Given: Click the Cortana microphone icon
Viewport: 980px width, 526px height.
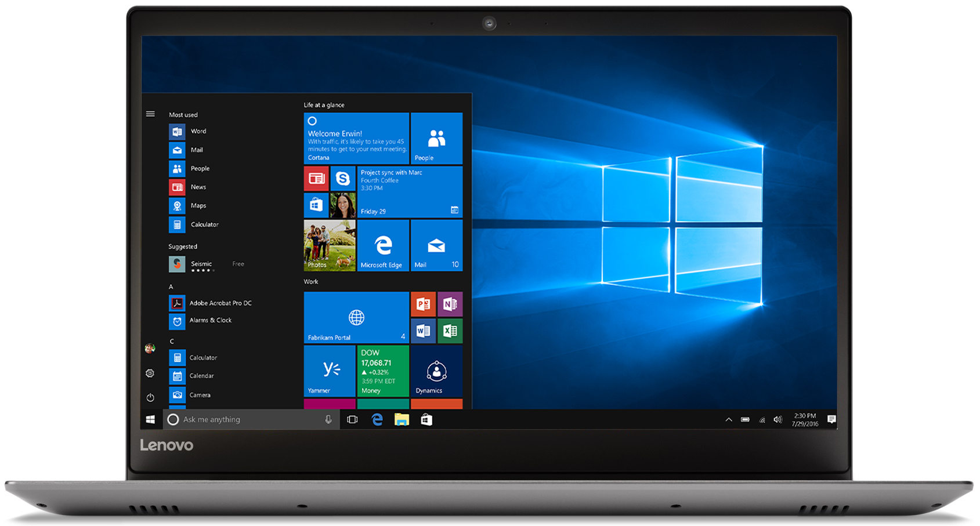Looking at the screenshot, I should click(328, 419).
